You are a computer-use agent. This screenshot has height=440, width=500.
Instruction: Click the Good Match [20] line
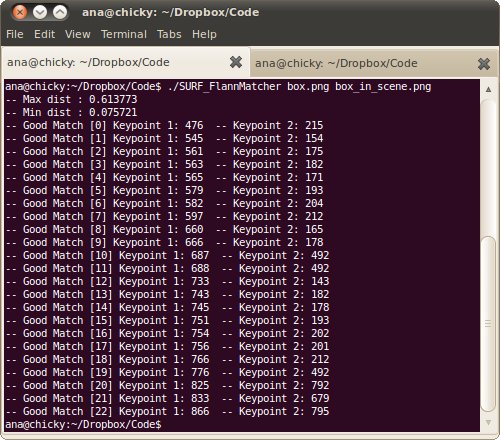[x=167, y=385]
